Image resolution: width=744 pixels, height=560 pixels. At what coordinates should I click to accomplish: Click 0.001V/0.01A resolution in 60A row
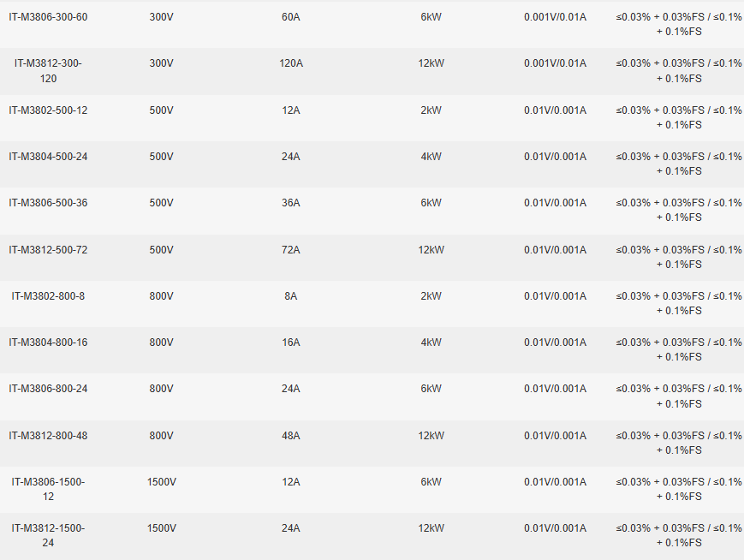pyautogui.click(x=555, y=17)
